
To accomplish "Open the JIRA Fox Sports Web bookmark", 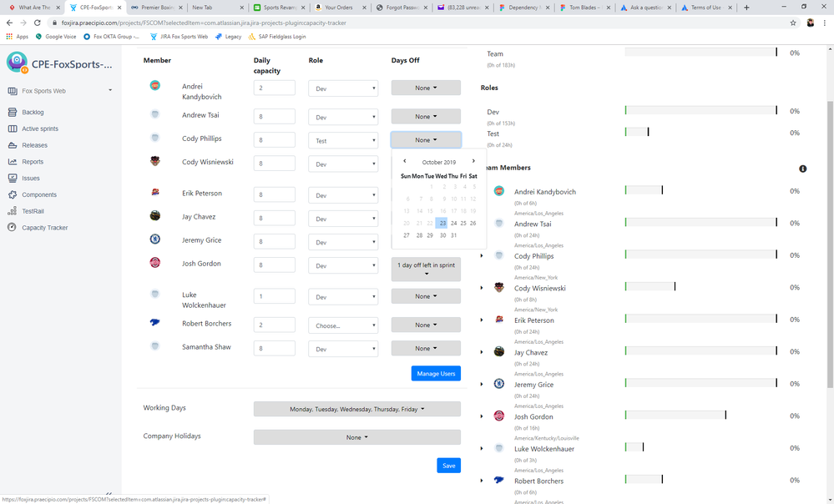I will click(179, 37).
